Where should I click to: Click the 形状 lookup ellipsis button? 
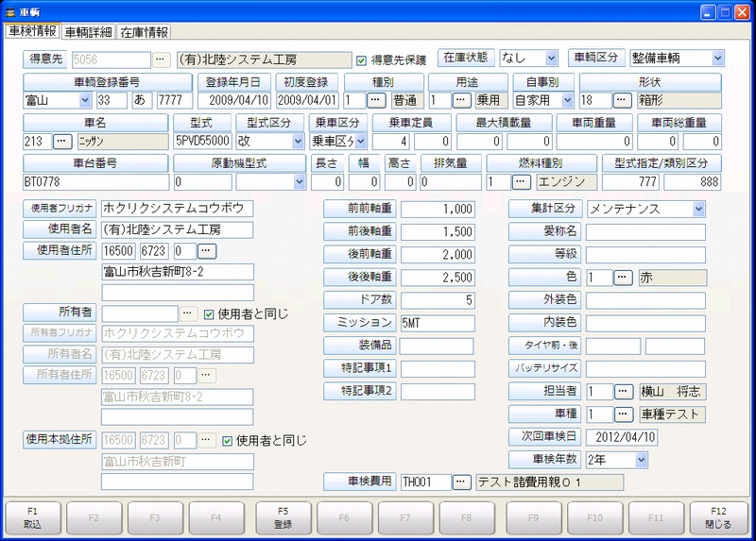tap(622, 100)
